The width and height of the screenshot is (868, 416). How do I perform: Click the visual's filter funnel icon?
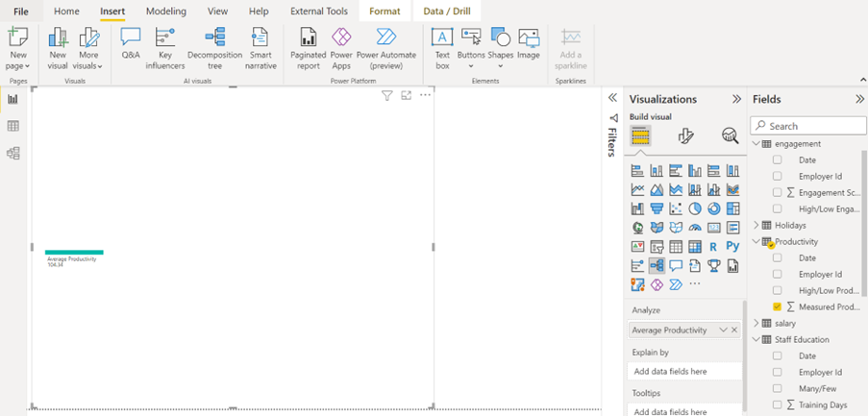[x=387, y=96]
